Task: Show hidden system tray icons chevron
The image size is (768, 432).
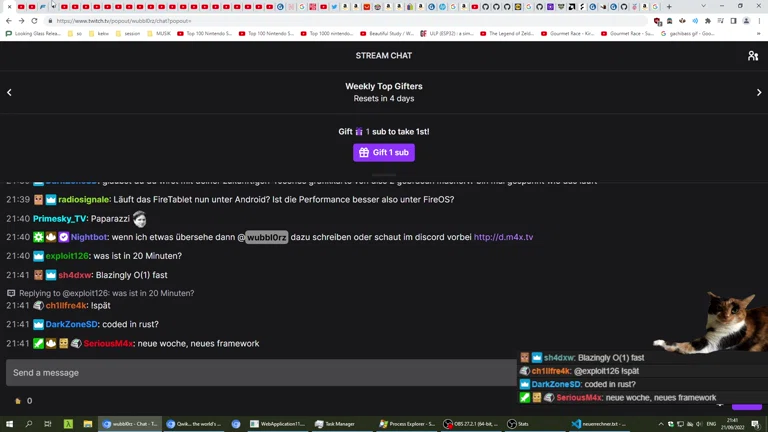Action: pos(661,424)
